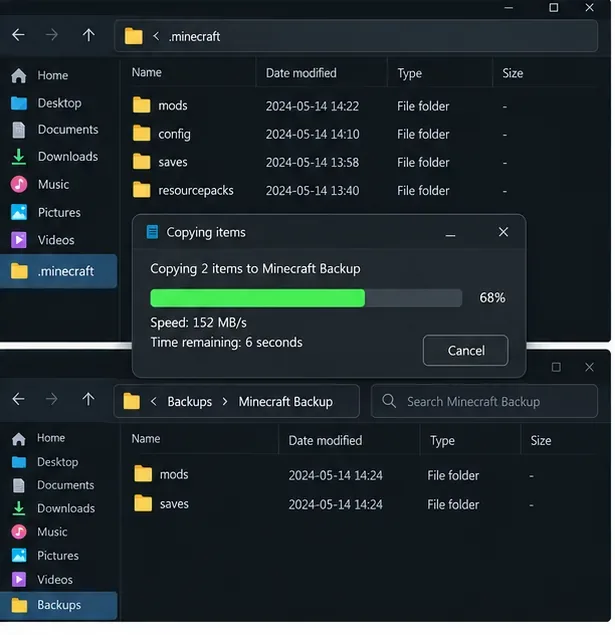The image size is (615, 635).
Task: Sort by Size in the .minecraft window
Action: pyautogui.click(x=513, y=73)
